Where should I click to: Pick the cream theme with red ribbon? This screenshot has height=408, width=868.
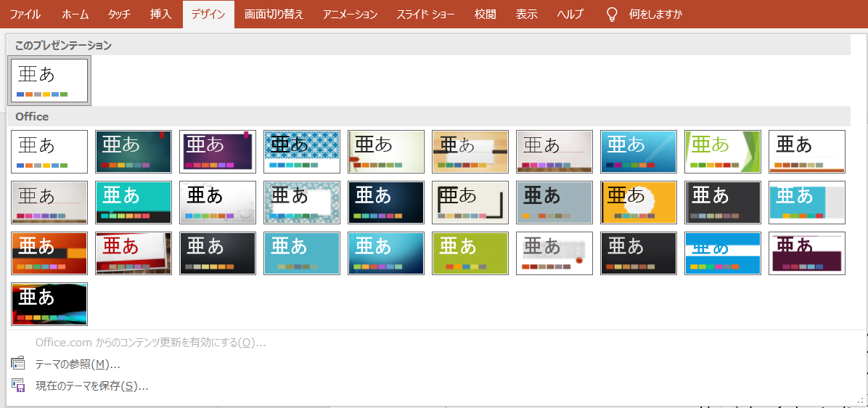click(x=386, y=152)
